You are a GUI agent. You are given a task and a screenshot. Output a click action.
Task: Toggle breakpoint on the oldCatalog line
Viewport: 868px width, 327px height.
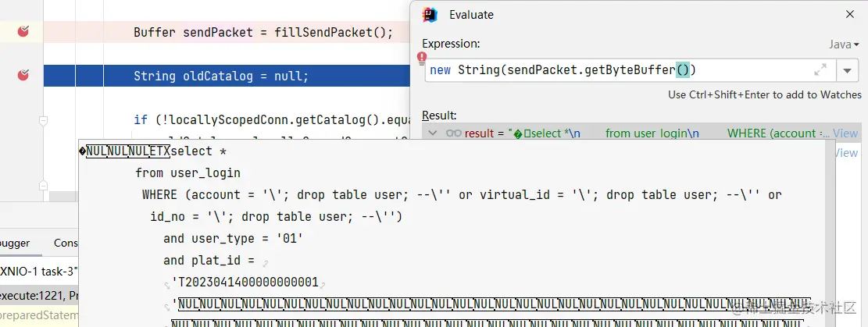coord(23,75)
